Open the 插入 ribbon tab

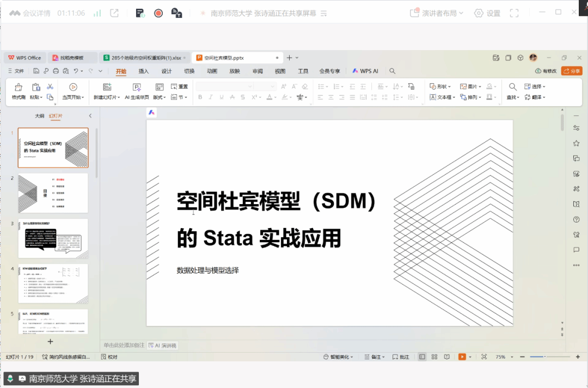(x=143, y=71)
